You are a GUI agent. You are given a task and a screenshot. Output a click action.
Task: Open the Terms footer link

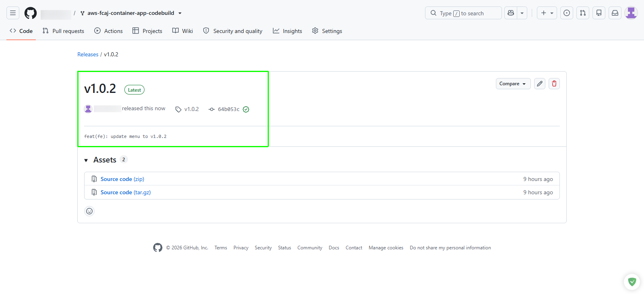221,248
